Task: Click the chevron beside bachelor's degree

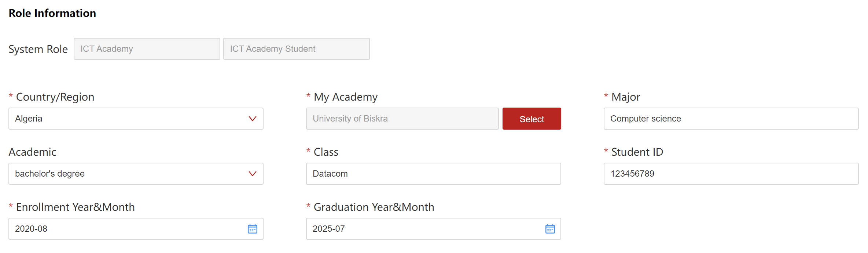Action: point(252,174)
